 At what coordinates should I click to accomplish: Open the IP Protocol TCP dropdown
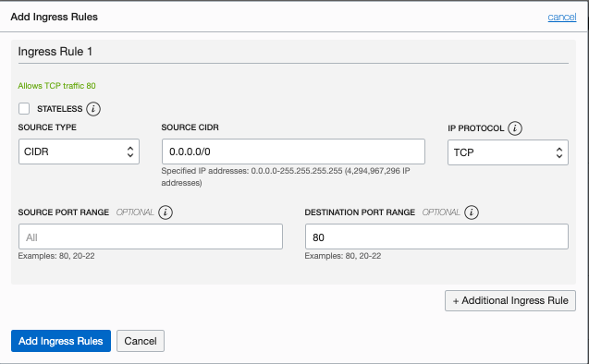tap(508, 152)
